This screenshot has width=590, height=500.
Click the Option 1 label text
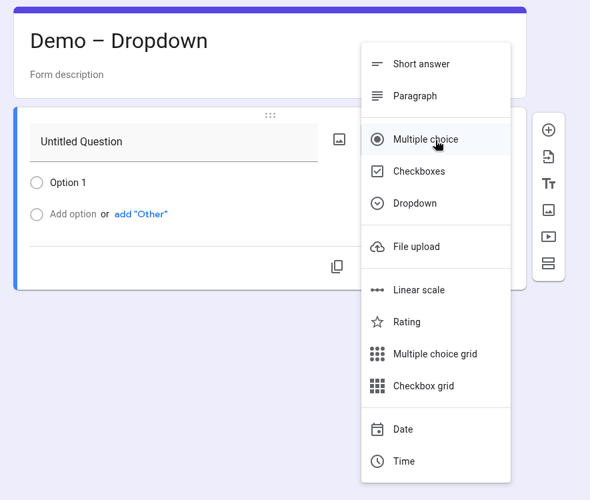pyautogui.click(x=68, y=183)
